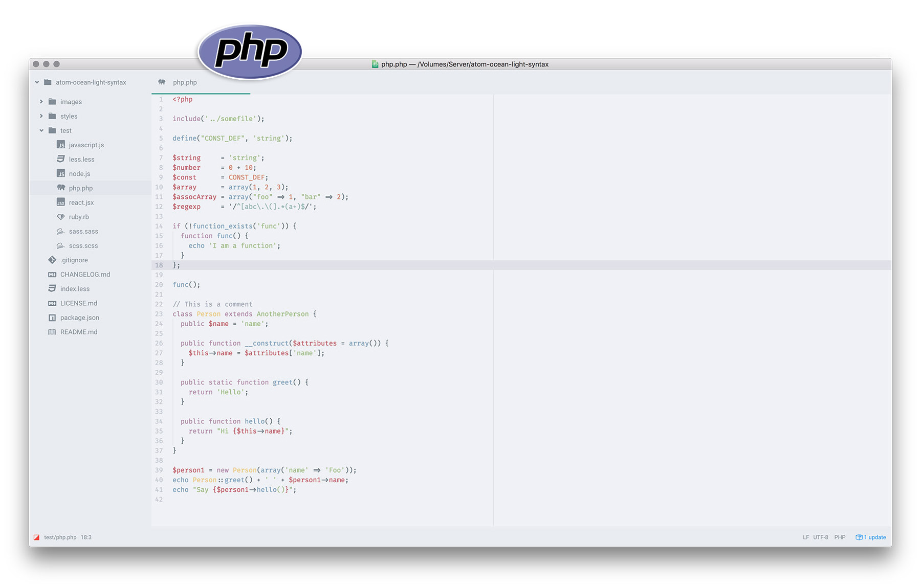This screenshot has width=921, height=588.
Task: Click the Sass icon beside scss.scss
Action: click(x=61, y=245)
